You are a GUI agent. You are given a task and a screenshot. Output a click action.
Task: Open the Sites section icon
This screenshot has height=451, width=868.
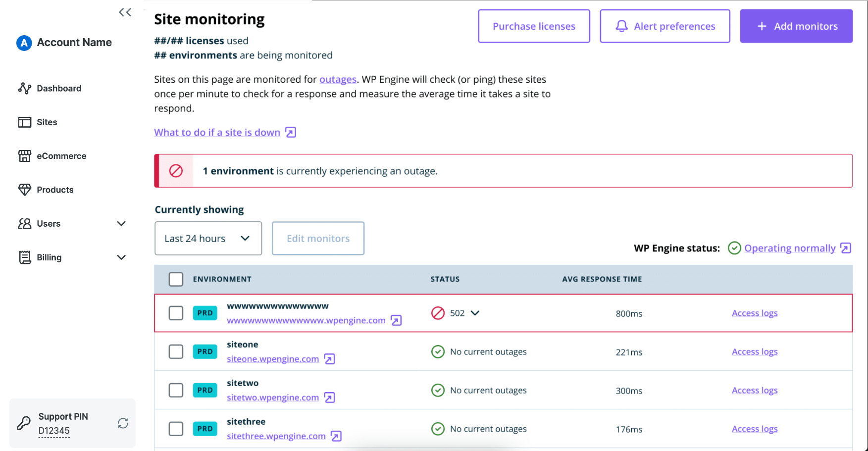pos(24,122)
